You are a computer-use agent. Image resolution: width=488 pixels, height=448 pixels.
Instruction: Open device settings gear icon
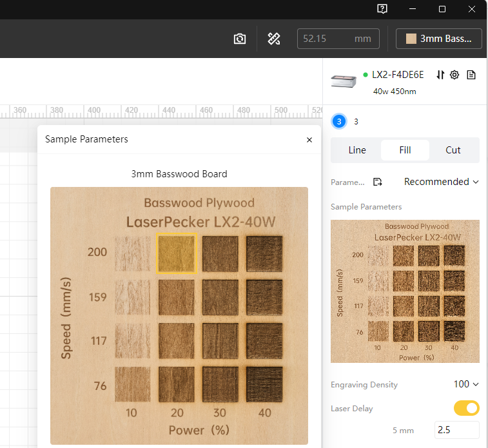(x=454, y=75)
